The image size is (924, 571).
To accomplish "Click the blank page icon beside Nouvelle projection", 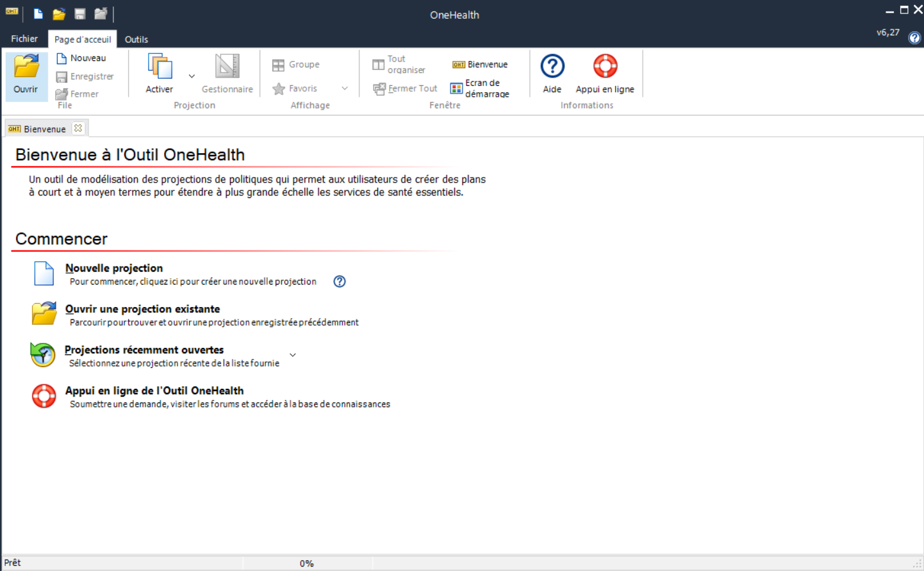I will [x=44, y=273].
